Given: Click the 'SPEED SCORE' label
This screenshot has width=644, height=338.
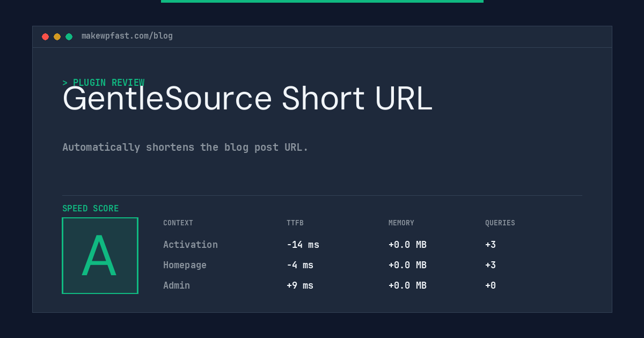Looking at the screenshot, I should point(91,209).
